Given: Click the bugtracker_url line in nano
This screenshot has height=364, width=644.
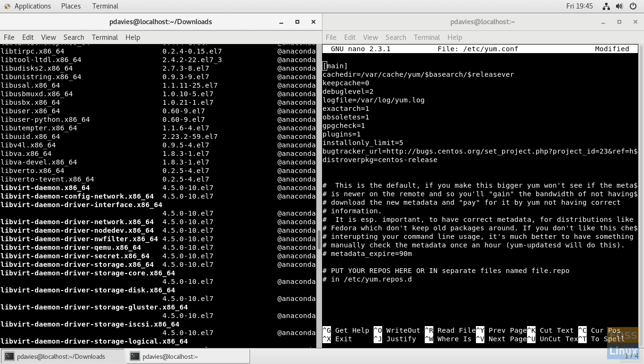Looking at the screenshot, I should click(x=480, y=151).
